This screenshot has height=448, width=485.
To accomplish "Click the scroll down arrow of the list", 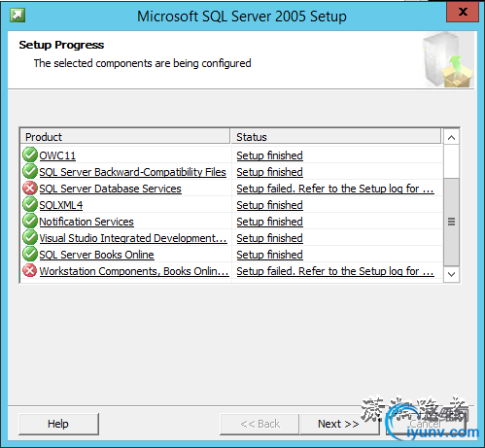I will coord(451,274).
